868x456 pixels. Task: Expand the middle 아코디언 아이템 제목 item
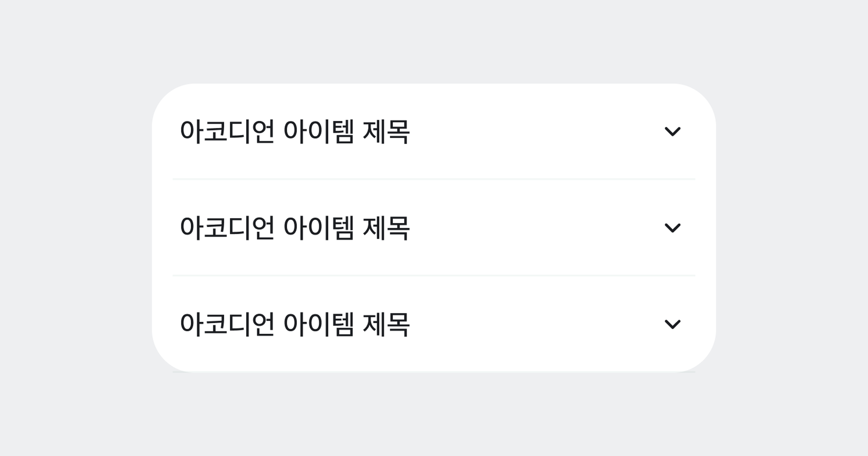click(434, 228)
